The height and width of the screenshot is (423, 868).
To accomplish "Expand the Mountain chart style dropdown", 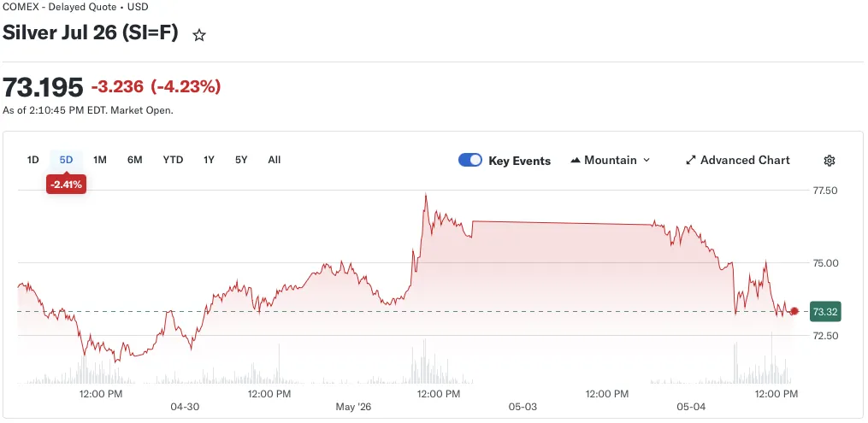I will coord(611,161).
